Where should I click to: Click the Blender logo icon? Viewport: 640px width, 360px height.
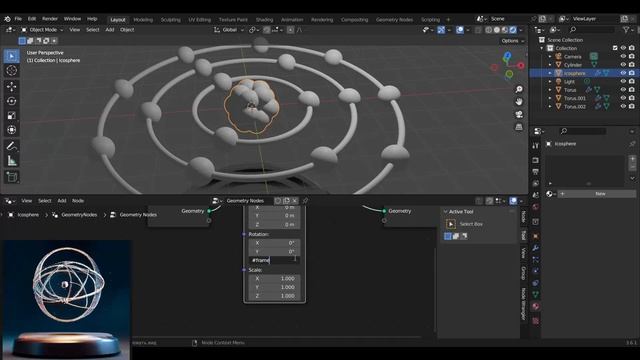[x=7, y=19]
